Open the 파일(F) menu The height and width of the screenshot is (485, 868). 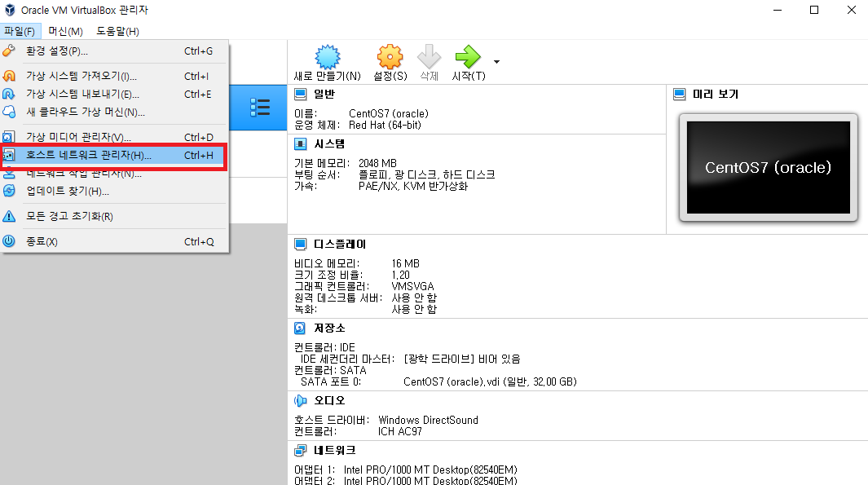tap(20, 32)
